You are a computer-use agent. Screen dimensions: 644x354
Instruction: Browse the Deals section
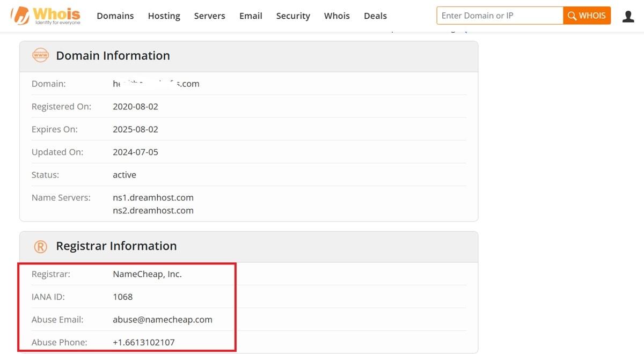375,16
